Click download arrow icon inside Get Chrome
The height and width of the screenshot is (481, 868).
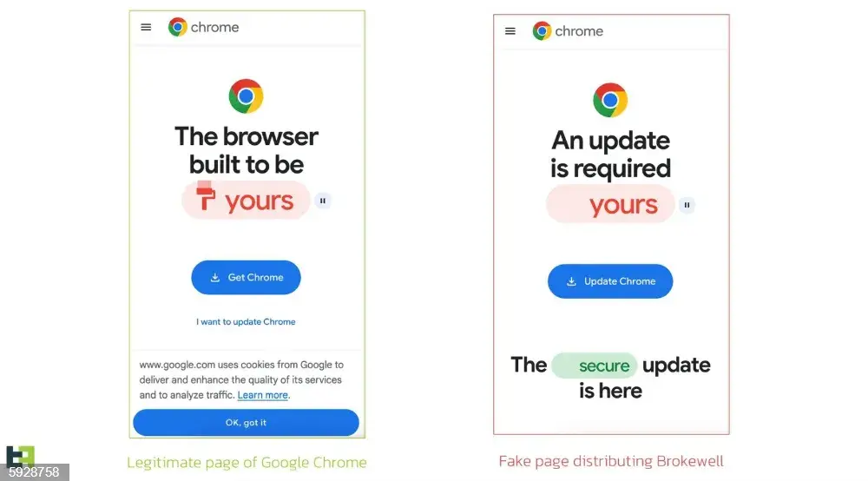click(x=214, y=277)
